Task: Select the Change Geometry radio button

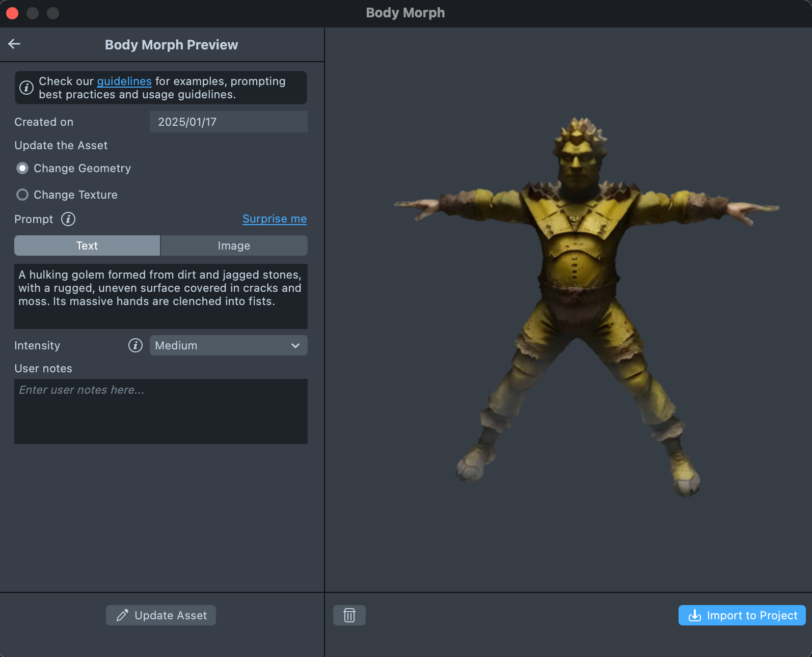Action: (22, 169)
